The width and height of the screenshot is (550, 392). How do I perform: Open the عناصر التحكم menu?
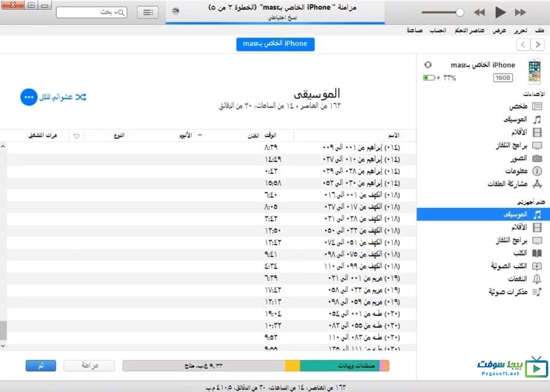point(469,31)
